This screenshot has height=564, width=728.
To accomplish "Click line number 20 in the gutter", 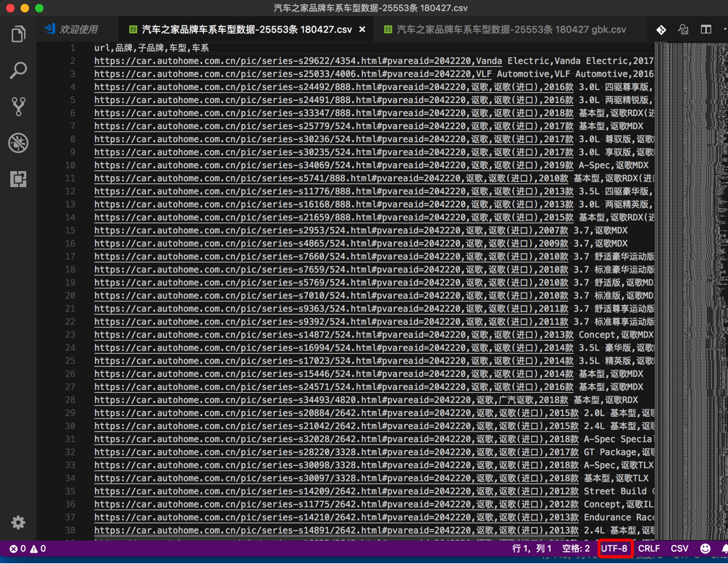I will click(70, 295).
